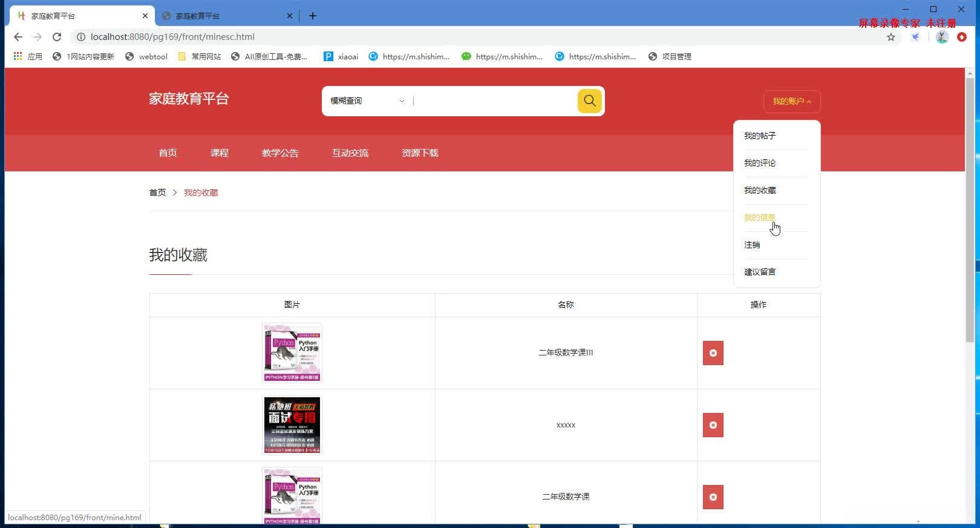
Task: Close the second 家庭教育平台 tab
Action: [x=290, y=16]
